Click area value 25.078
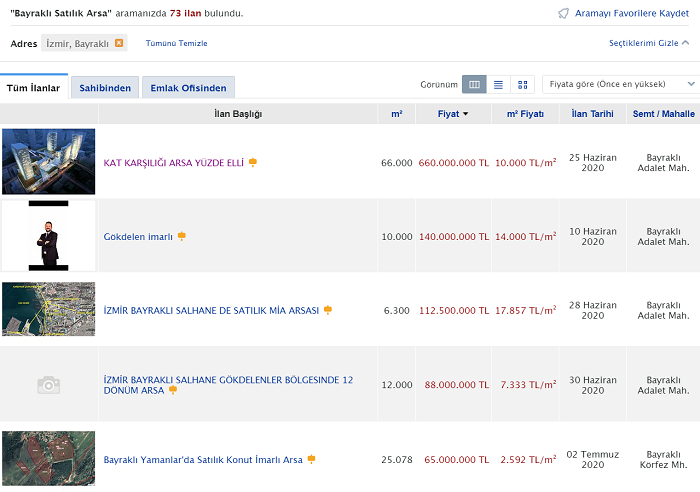The height and width of the screenshot is (492, 700). (x=396, y=459)
